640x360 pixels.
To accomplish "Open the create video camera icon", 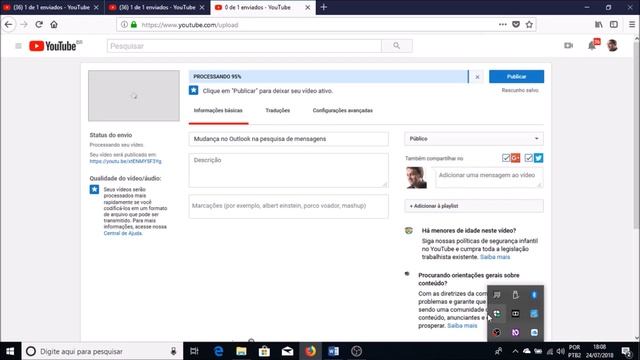I will click(569, 46).
